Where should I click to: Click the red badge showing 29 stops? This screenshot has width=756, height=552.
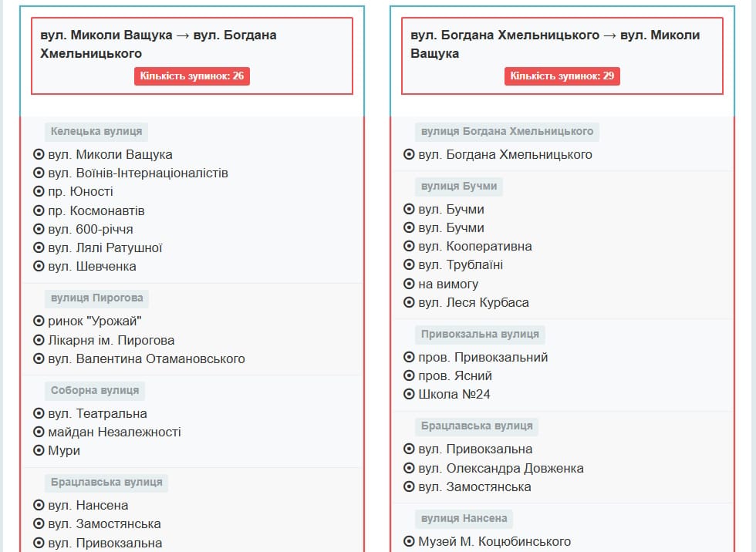click(x=562, y=76)
